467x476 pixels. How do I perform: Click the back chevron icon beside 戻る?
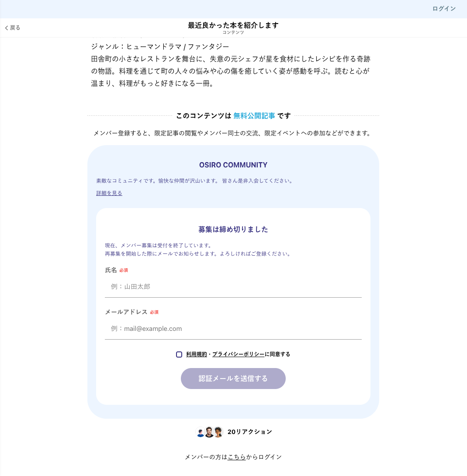point(7,28)
